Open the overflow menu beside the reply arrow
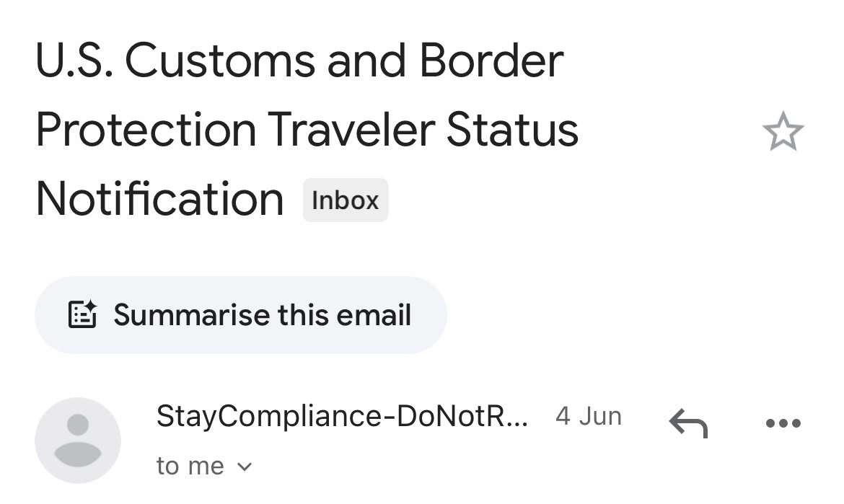 tap(783, 423)
